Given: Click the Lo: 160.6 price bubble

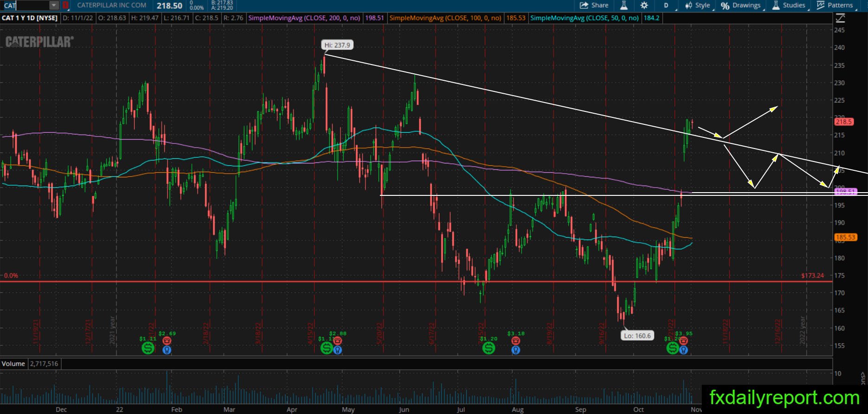Looking at the screenshot, I should [x=637, y=336].
